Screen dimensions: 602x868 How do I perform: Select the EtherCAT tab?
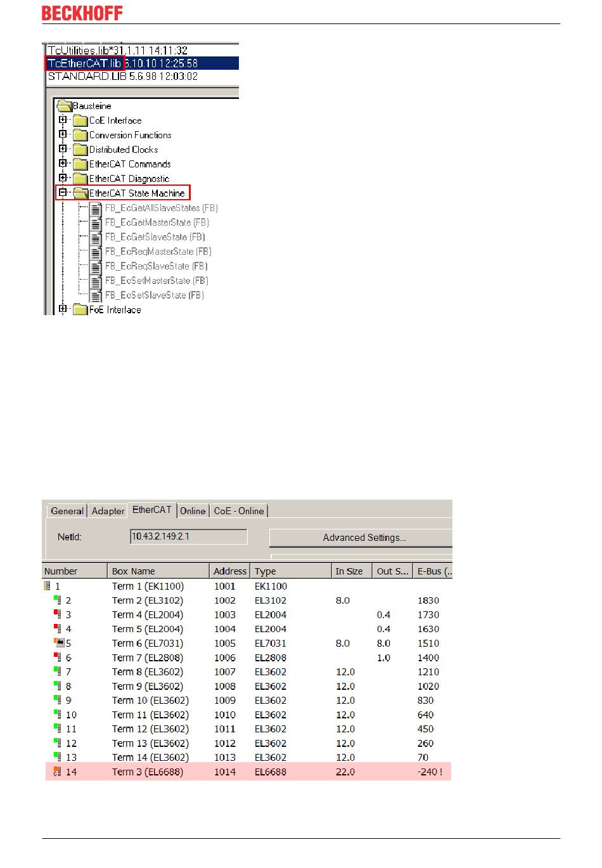(152, 510)
